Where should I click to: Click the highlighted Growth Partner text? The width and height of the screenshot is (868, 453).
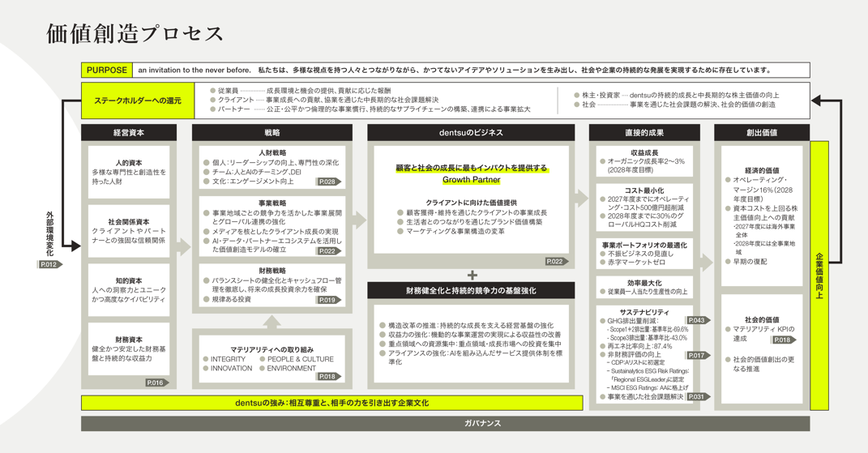[x=471, y=180]
